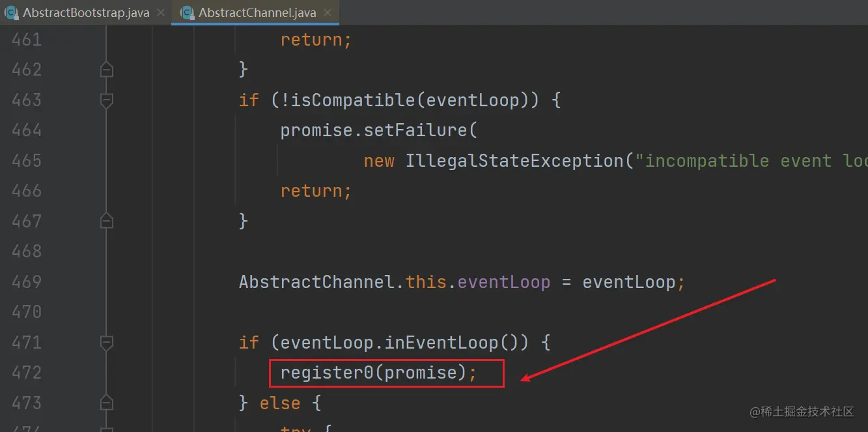868x432 pixels.
Task: Click the return statement on line 466
Action: point(316,191)
